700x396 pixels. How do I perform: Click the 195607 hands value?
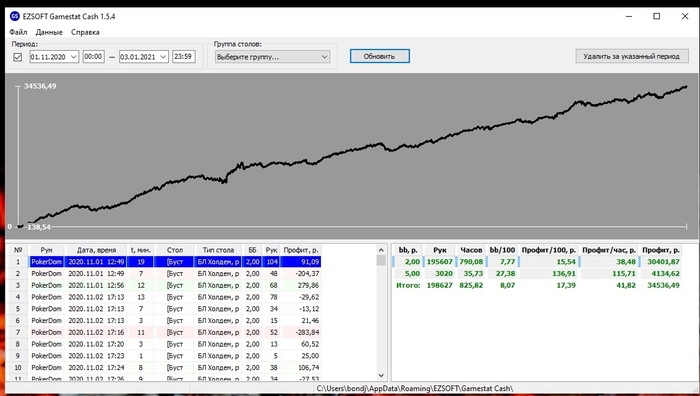click(439, 262)
